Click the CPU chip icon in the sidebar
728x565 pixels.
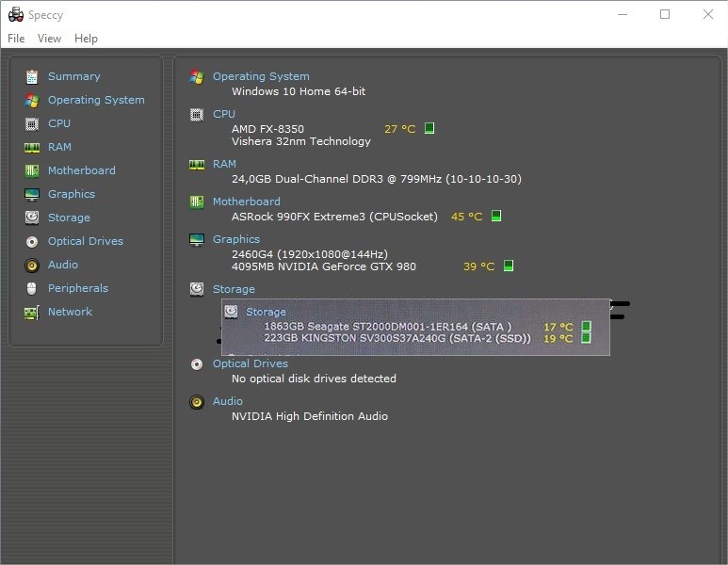click(32, 124)
